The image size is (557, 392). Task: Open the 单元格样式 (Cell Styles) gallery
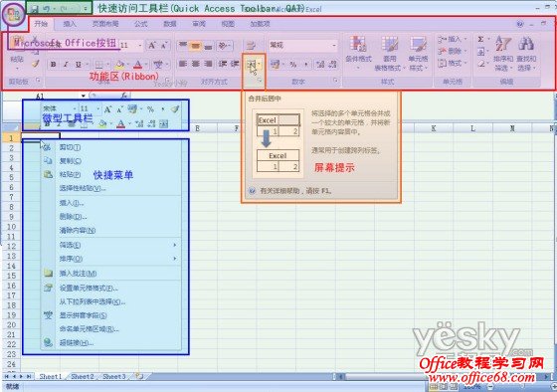[418, 54]
